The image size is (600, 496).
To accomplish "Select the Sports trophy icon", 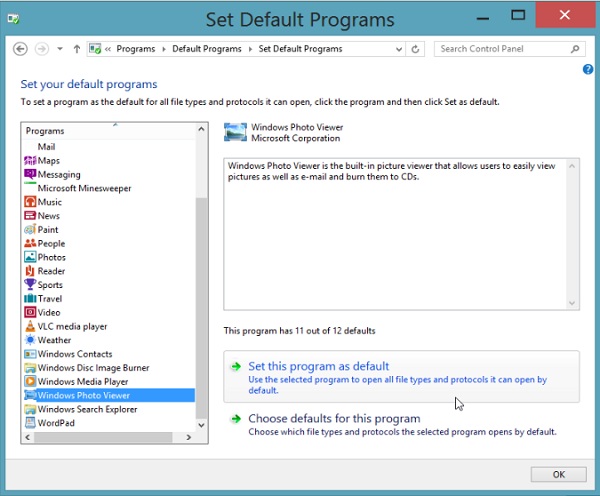I will click(30, 284).
